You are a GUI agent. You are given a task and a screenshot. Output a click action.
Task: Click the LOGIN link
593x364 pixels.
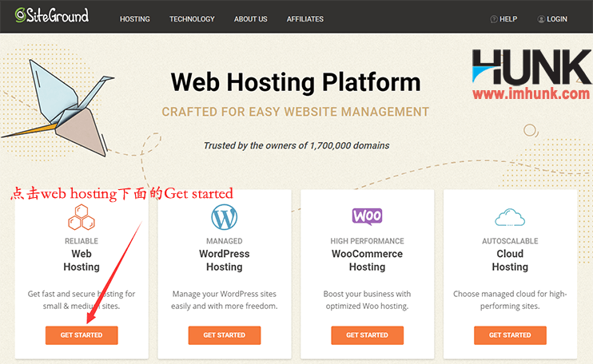(x=557, y=19)
